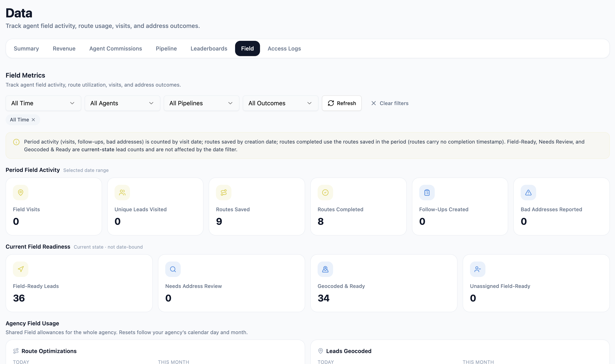The width and height of the screenshot is (615, 364).
Task: Open the All Time date range dropdown
Action: 43,103
